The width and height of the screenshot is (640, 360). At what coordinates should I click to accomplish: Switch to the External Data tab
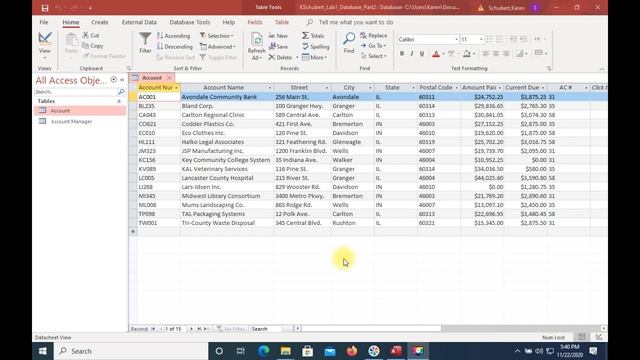pos(139,22)
